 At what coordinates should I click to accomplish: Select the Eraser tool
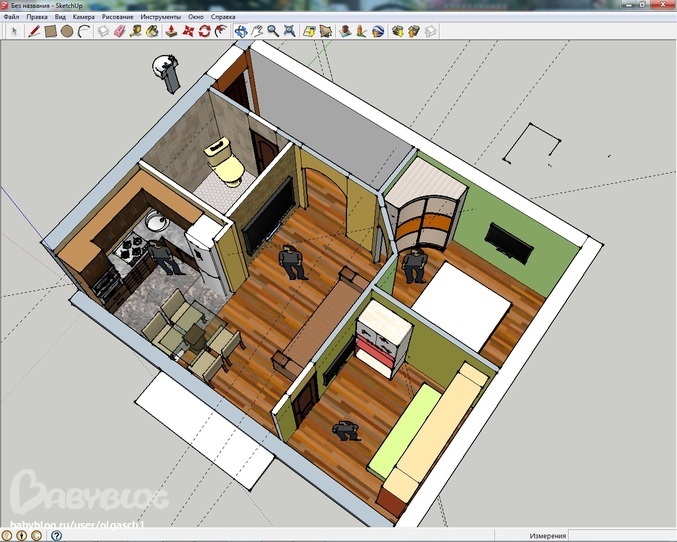(119, 31)
